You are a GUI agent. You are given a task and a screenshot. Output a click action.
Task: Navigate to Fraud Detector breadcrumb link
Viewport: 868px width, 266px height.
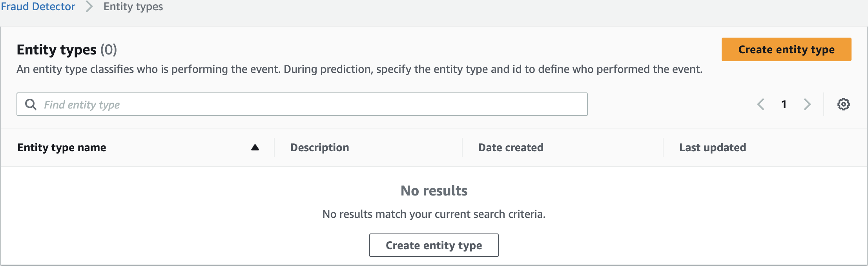tap(38, 7)
